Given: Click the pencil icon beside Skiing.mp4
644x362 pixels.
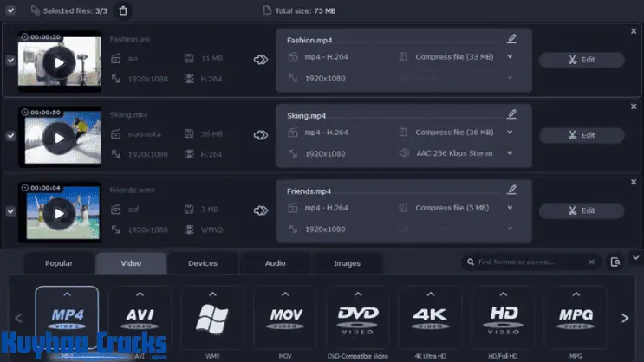Looking at the screenshot, I should tap(511, 114).
